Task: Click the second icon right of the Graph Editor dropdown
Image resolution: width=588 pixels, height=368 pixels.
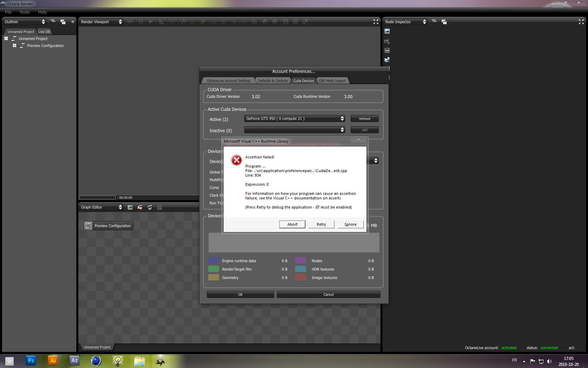Action: pyautogui.click(x=140, y=207)
